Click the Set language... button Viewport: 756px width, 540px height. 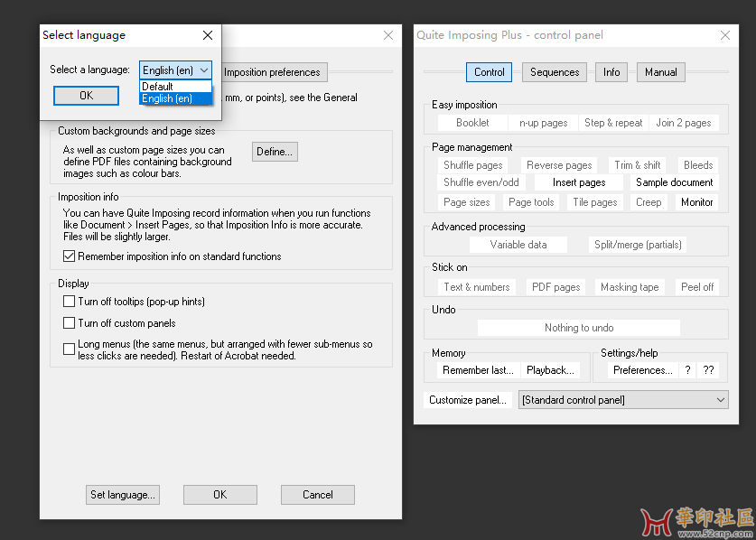pyautogui.click(x=123, y=495)
